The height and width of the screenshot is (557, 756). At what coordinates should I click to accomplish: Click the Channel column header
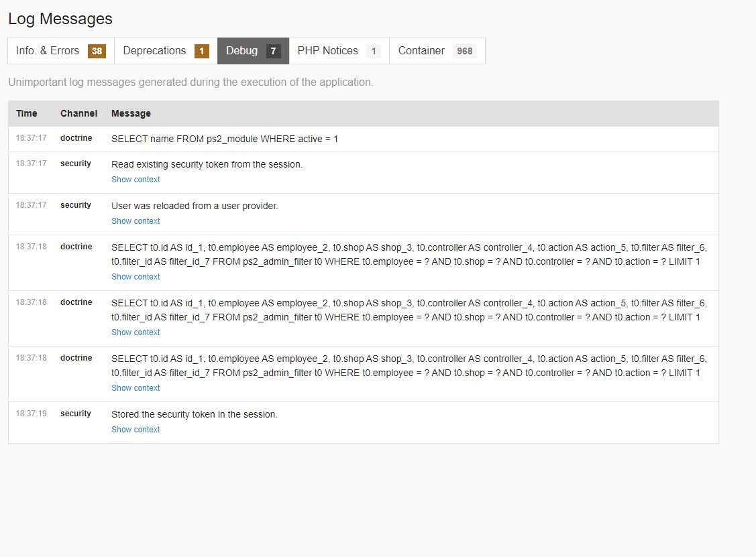tap(78, 113)
